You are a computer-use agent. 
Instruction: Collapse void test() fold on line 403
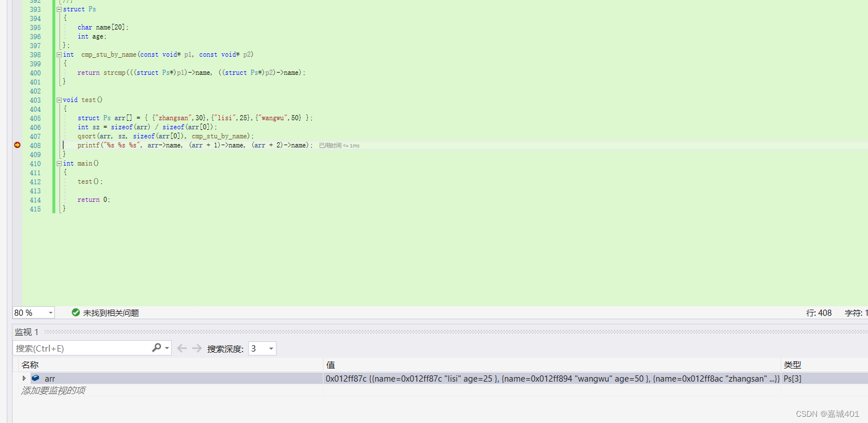pyautogui.click(x=59, y=100)
